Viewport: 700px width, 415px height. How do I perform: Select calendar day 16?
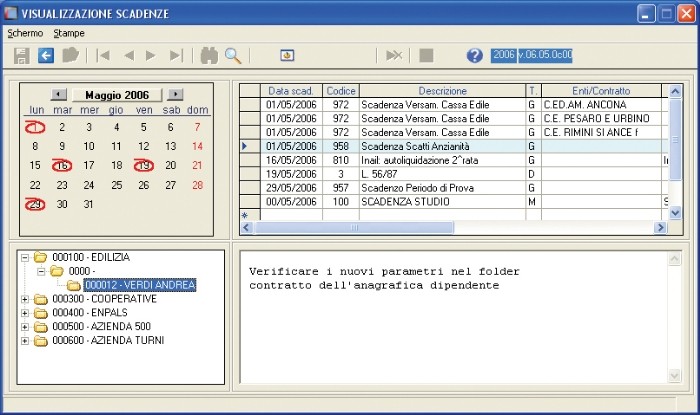tap(62, 166)
